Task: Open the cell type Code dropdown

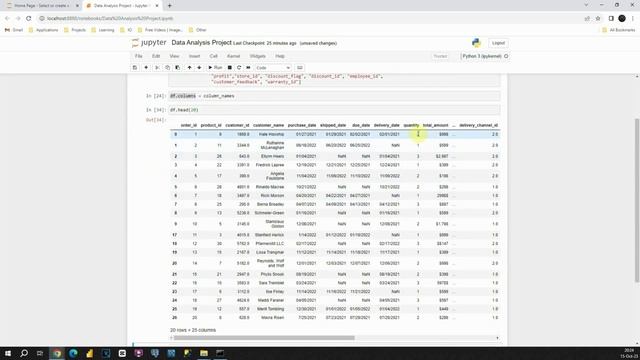Action: coord(273,68)
